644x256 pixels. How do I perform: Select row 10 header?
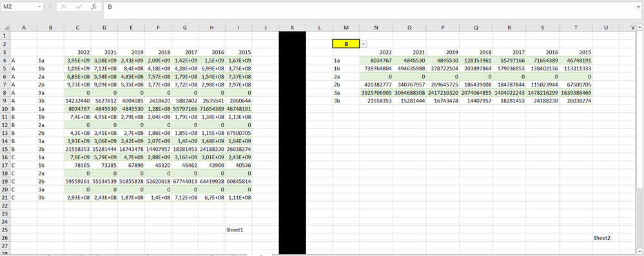(x=5, y=109)
